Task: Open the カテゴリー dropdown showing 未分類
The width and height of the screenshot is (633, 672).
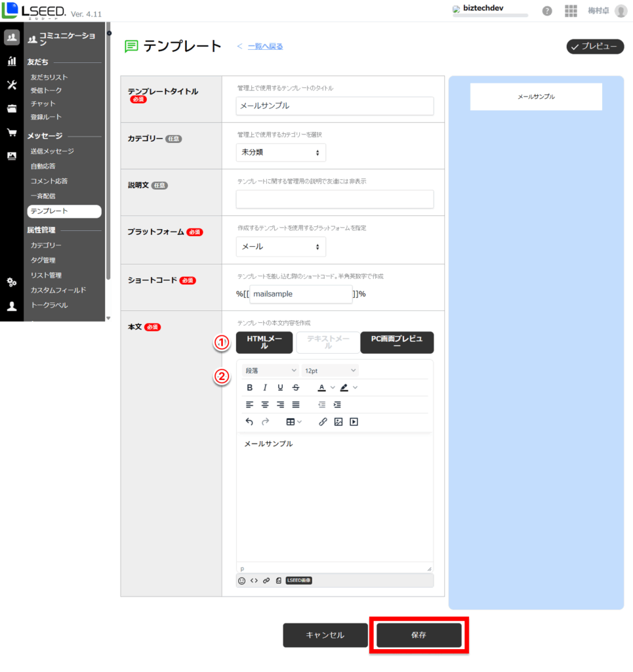Action: tap(281, 152)
